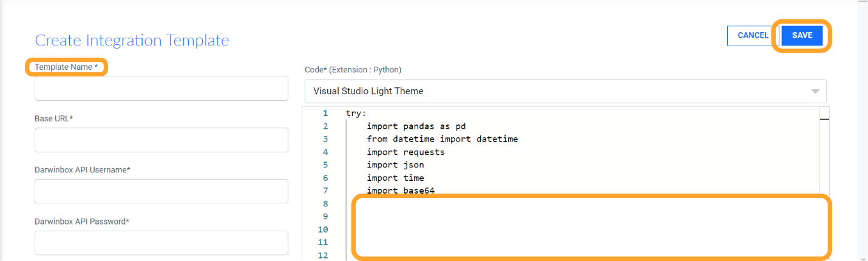Click empty line 9 in code editor
The image size is (868, 261).
(583, 217)
